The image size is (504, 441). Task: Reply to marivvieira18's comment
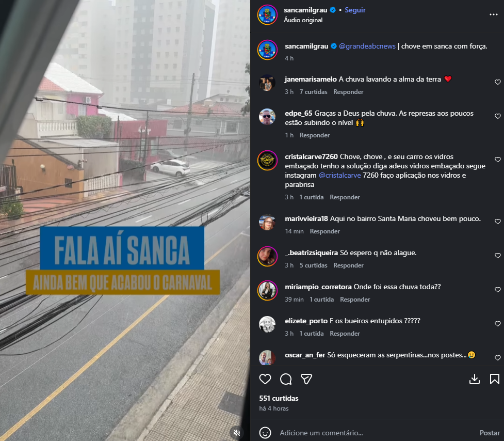pos(324,231)
